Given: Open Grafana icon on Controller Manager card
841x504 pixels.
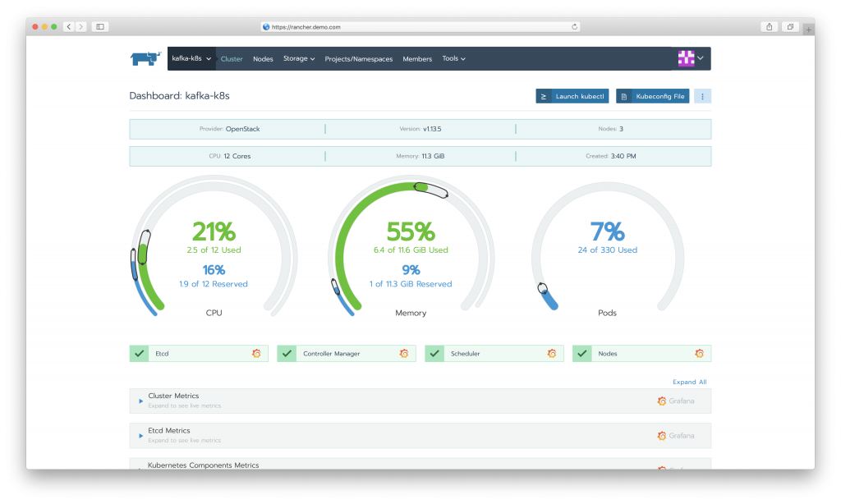Looking at the screenshot, I should [x=404, y=353].
